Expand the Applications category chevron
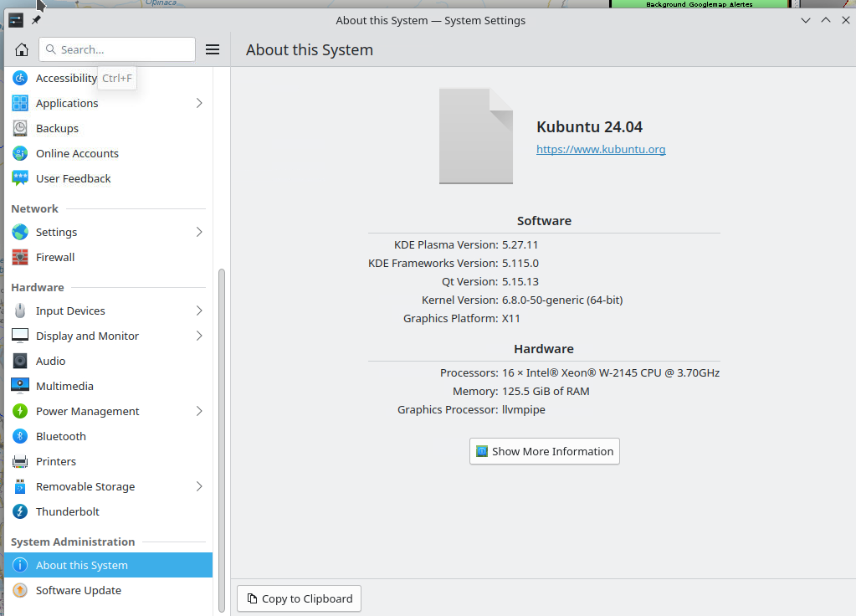Screen dimensions: 856x616 coord(199,103)
